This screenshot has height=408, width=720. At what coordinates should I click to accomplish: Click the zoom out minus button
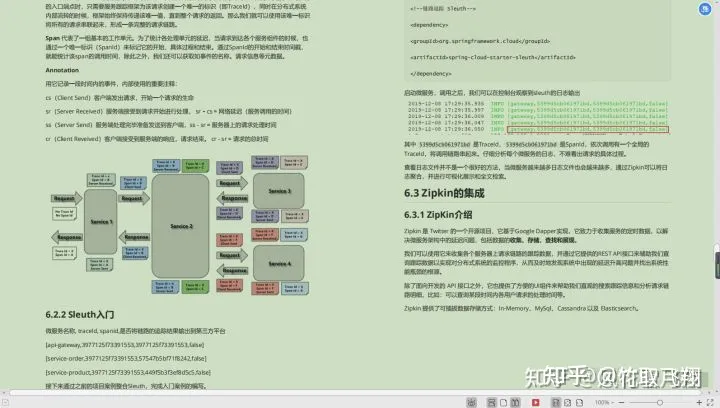[x=621, y=402]
